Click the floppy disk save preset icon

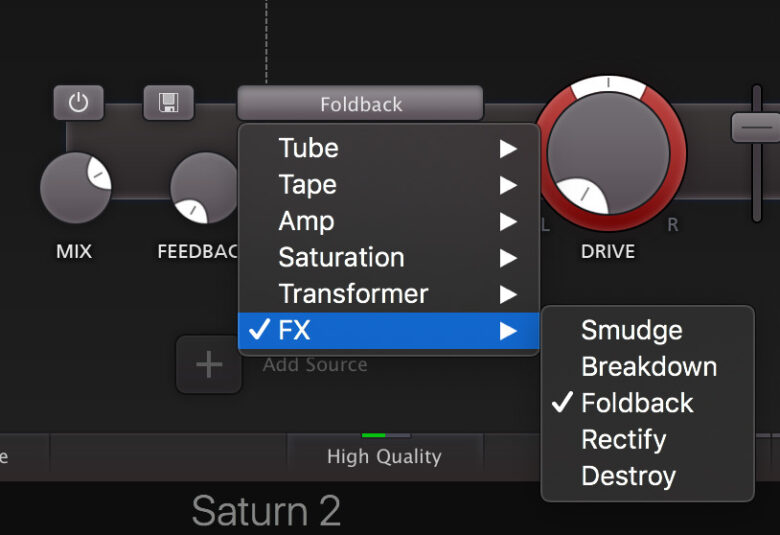[x=169, y=103]
